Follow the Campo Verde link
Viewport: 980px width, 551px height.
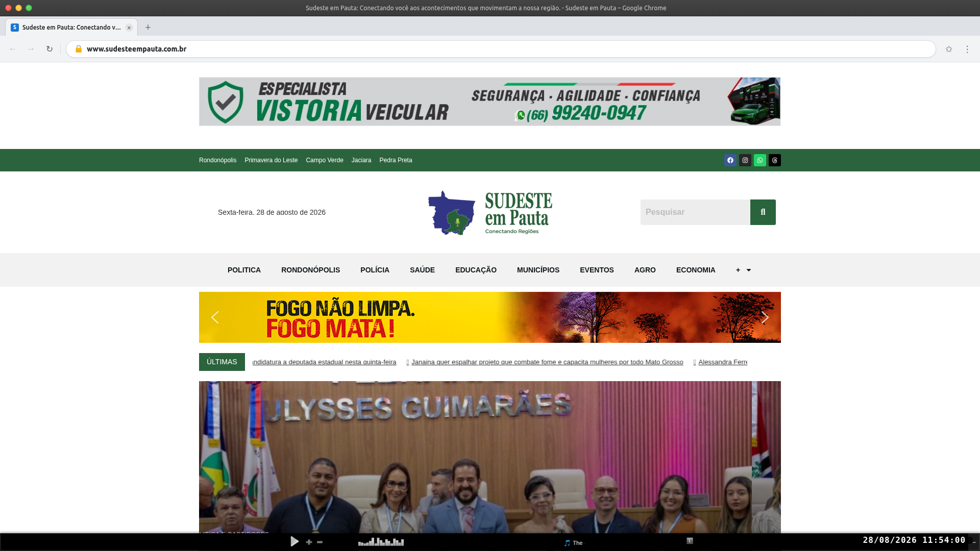[325, 160]
